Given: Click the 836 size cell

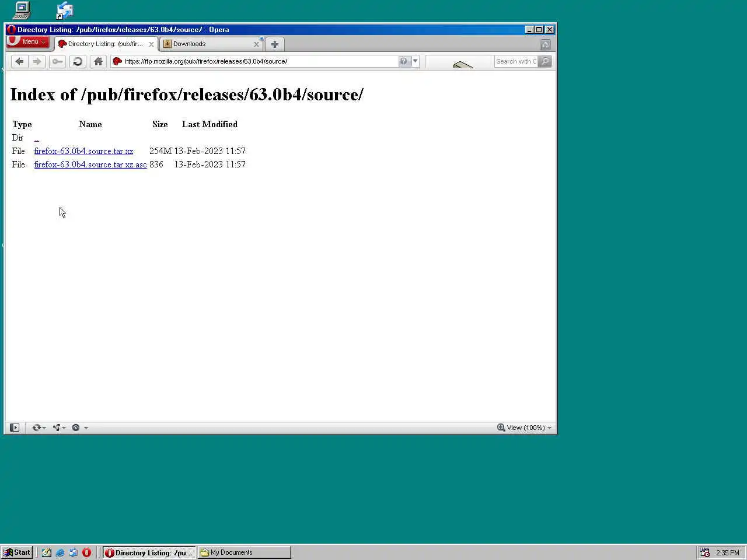Looking at the screenshot, I should point(156,164).
